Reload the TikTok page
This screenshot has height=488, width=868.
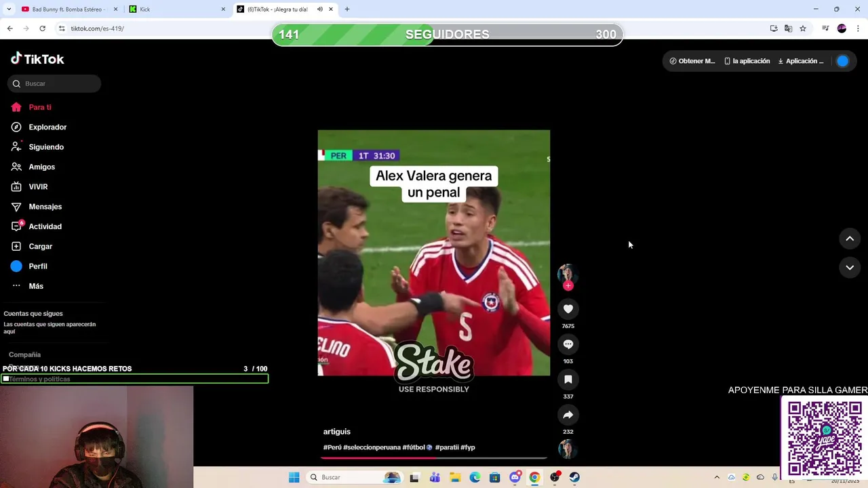click(x=42, y=28)
